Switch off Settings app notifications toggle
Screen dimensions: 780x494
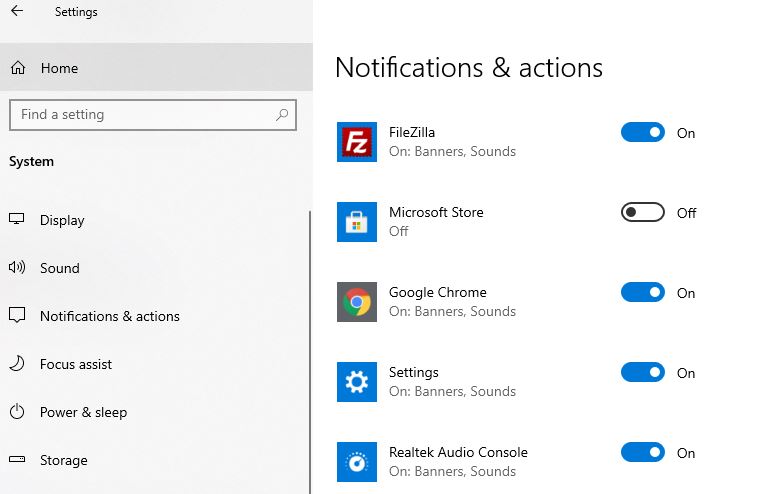(643, 373)
